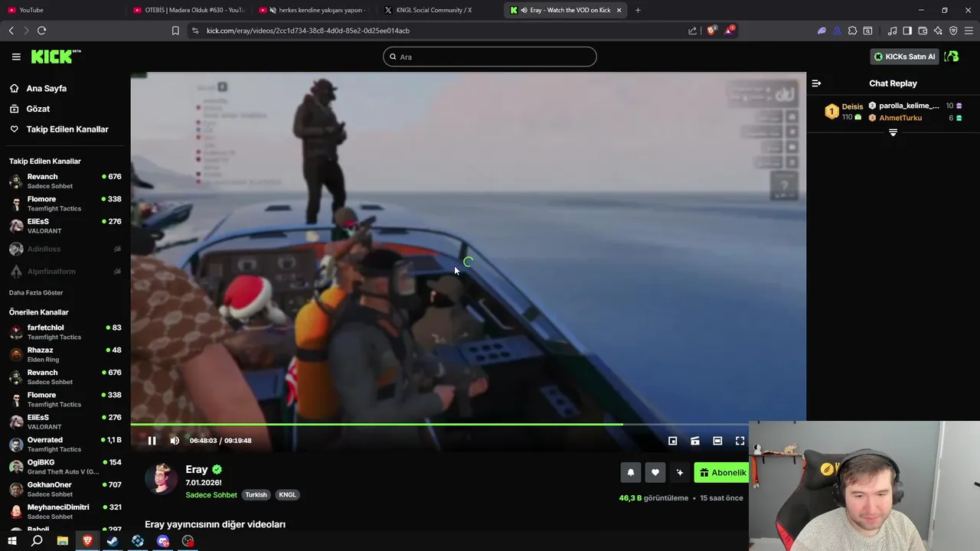Reload the page
This screenshot has height=551, width=980.
[x=42, y=31]
